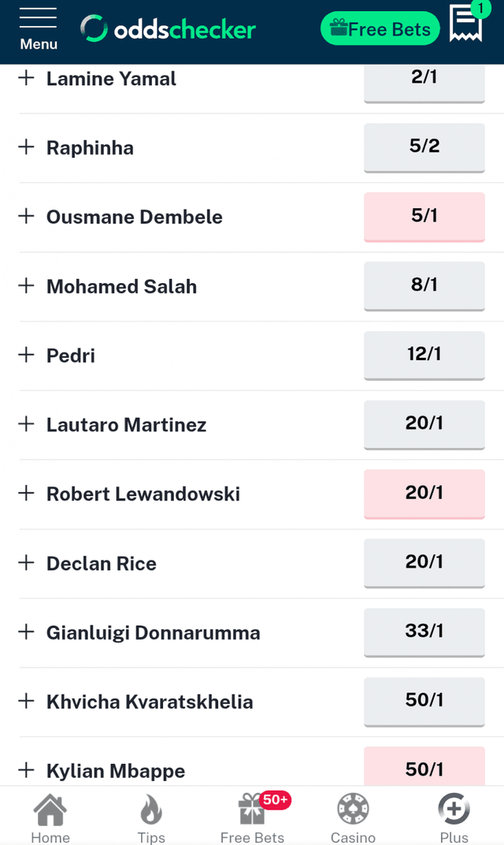This screenshot has width=504, height=845.
Task: Pick Gianluigi Donnarumma 33/1 odds
Action: point(424,631)
